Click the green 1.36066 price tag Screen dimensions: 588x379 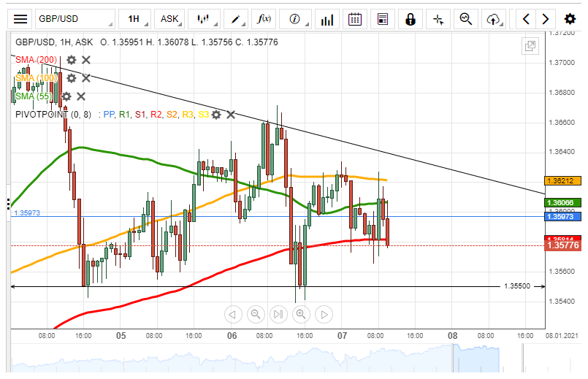pyautogui.click(x=562, y=203)
